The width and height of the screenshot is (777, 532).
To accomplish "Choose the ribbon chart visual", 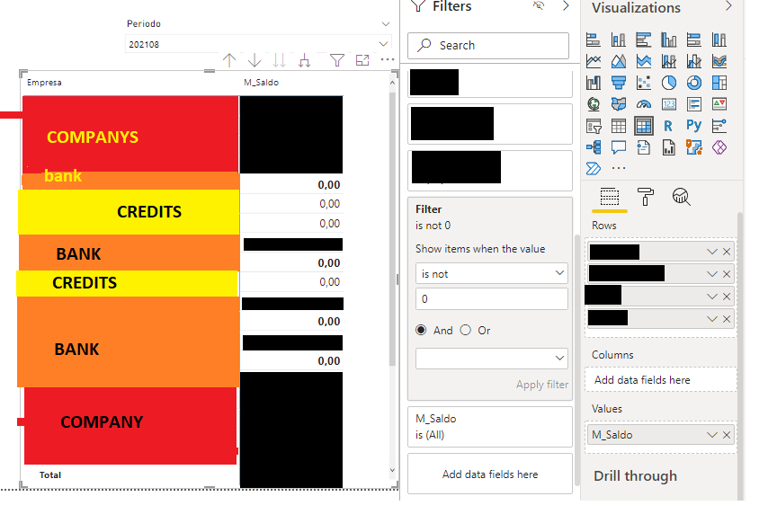I will pyautogui.click(x=719, y=61).
